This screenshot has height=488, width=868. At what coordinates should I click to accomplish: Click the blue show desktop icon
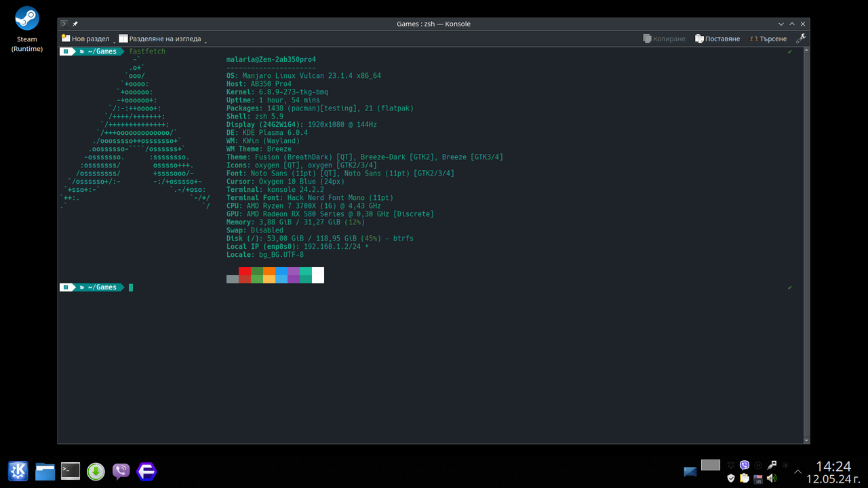tap(690, 471)
